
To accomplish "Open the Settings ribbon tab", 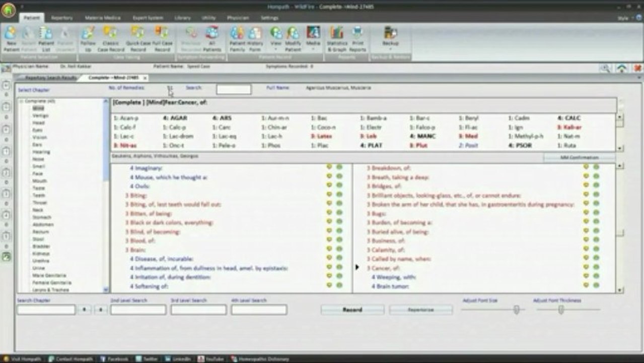I will pos(269,18).
